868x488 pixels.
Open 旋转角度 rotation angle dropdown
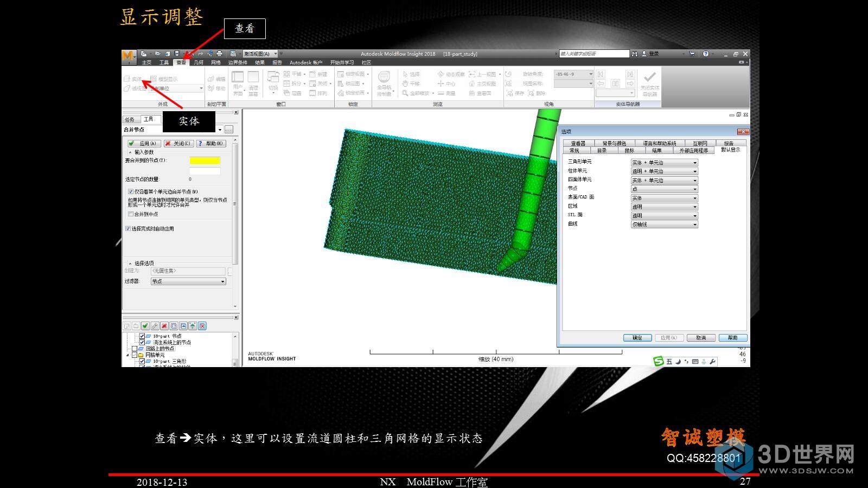573,74
